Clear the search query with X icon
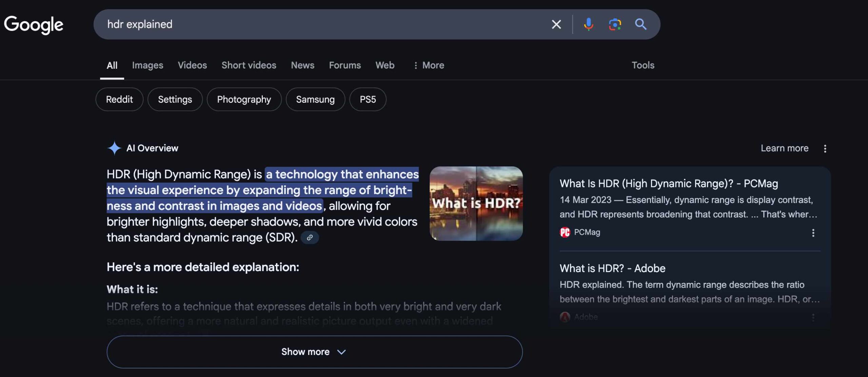 pos(556,24)
